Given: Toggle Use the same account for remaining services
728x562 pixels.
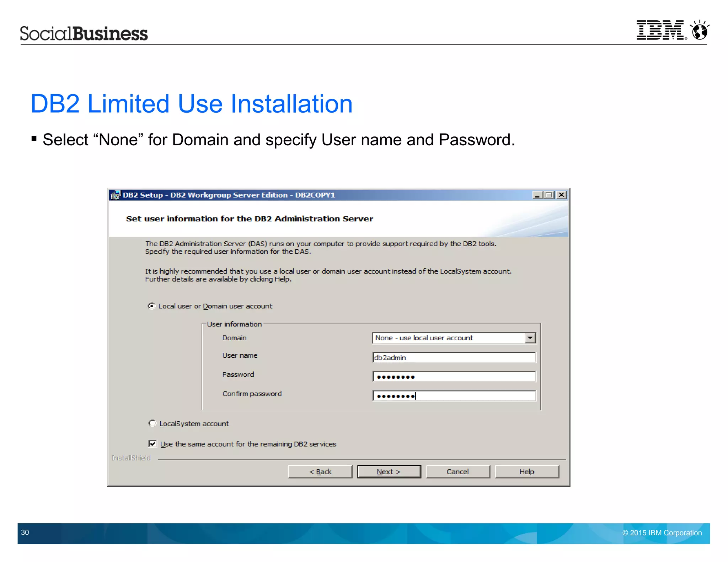Looking at the screenshot, I should click(x=152, y=443).
